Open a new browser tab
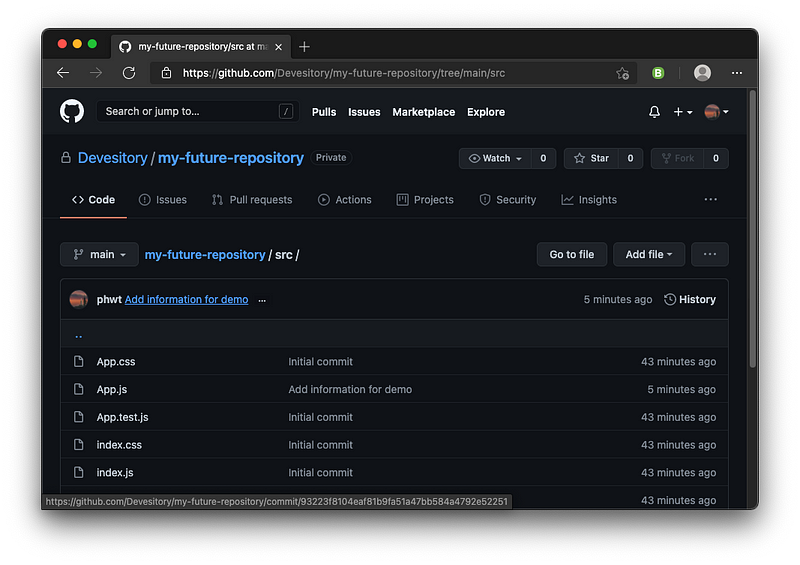The width and height of the screenshot is (800, 565). (x=304, y=47)
